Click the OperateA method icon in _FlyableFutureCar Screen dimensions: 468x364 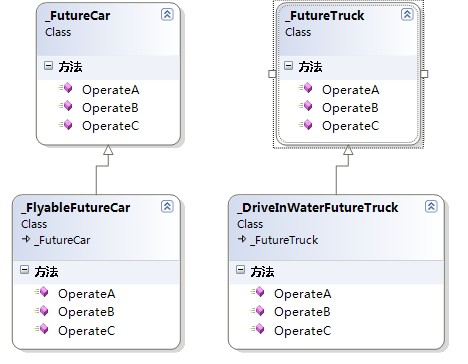coord(42,292)
